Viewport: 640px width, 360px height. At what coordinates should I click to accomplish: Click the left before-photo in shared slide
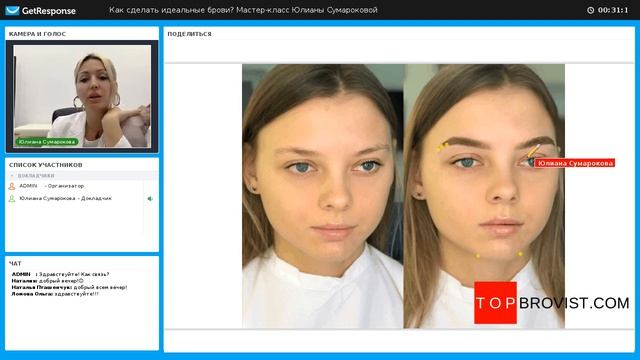coord(322,196)
